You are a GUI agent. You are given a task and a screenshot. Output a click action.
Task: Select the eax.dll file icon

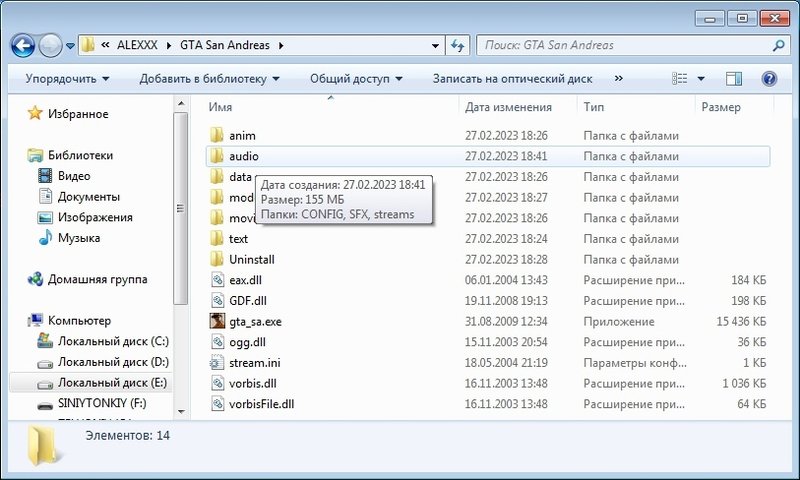(x=217, y=280)
